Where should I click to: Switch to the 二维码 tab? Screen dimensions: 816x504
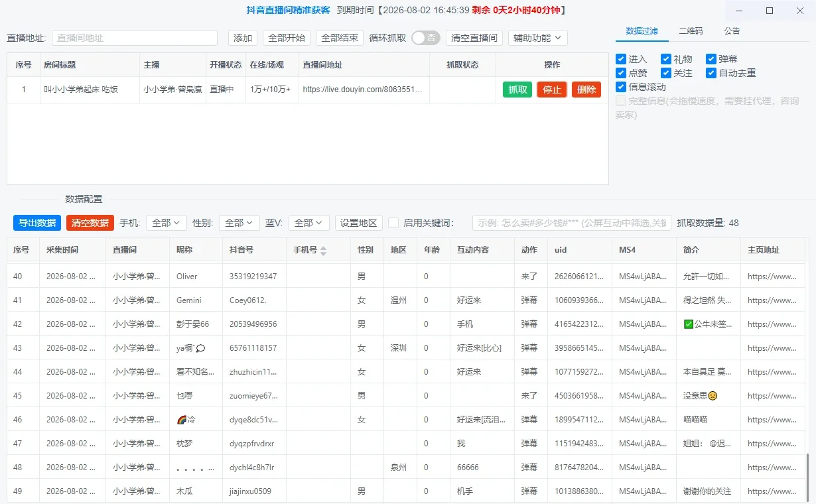coord(691,31)
